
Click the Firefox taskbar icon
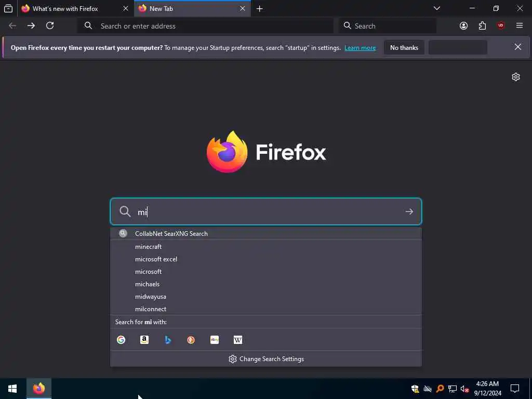[39, 389]
